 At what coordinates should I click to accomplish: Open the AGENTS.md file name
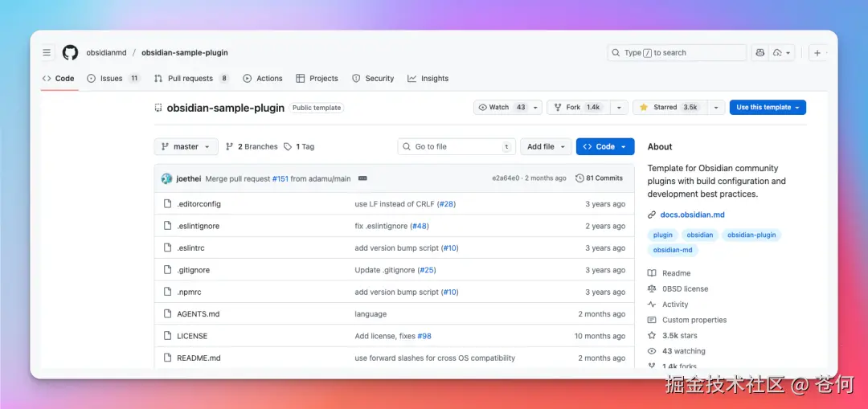(199, 314)
